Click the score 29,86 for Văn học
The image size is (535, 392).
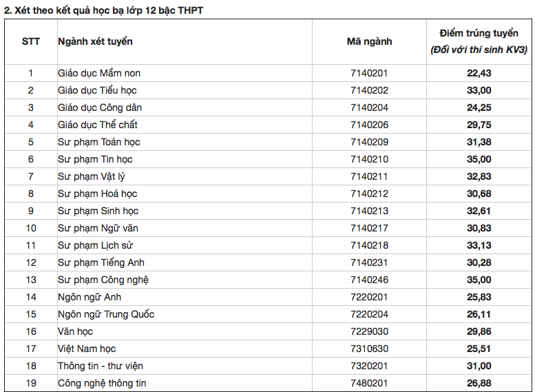479,331
